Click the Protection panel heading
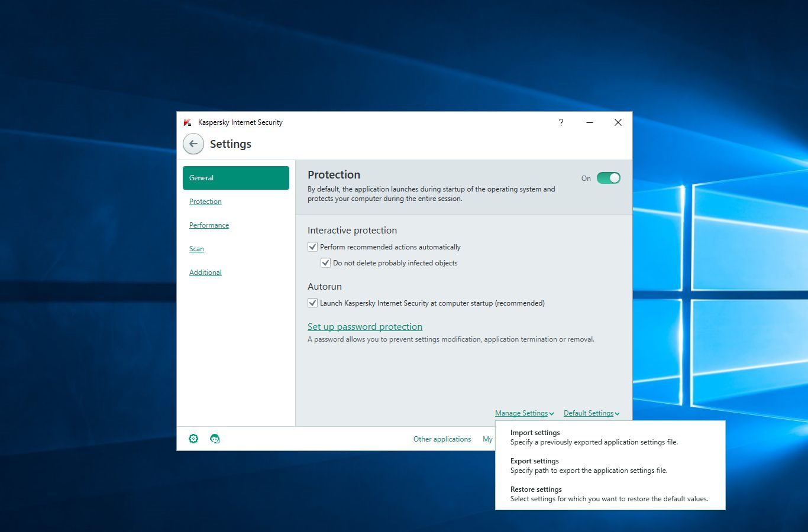This screenshot has height=532, width=808. [334, 175]
